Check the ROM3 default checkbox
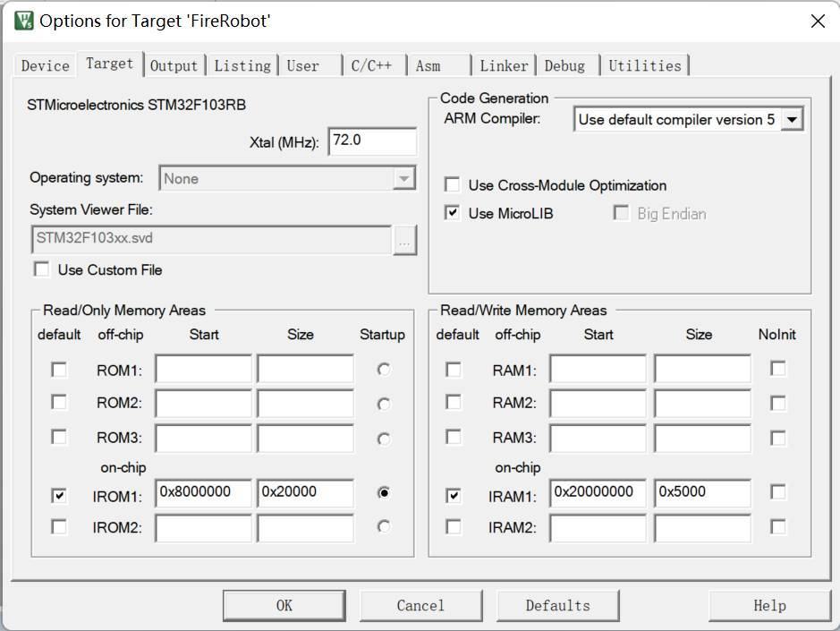 [59, 437]
